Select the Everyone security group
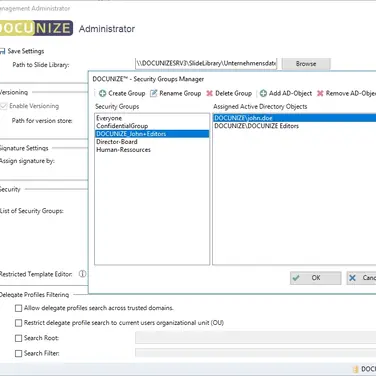This screenshot has height=376, width=376. point(152,118)
